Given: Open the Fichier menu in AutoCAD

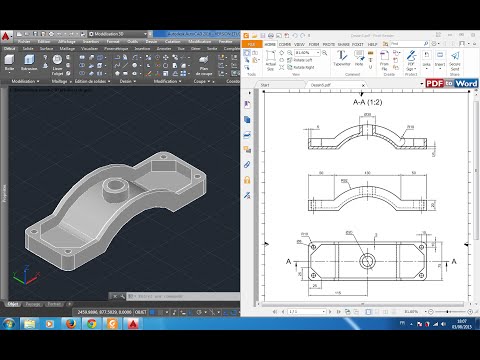Looking at the screenshot, I should click(24, 42).
